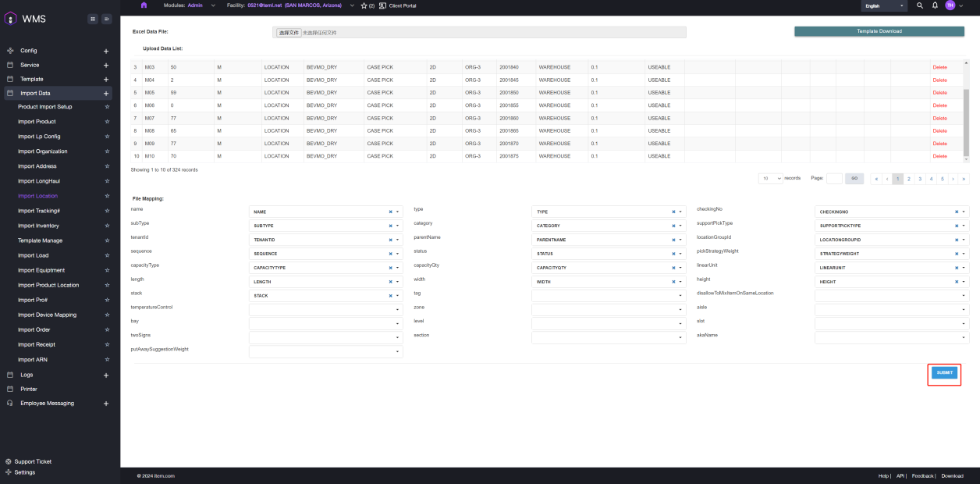Go to the next page arrow
This screenshot has height=484, width=980.
click(x=953, y=179)
